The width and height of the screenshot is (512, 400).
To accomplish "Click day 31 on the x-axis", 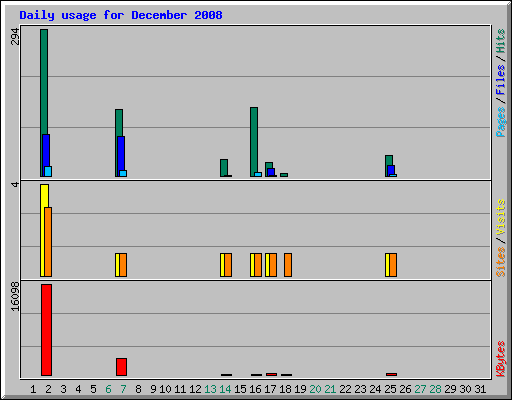I will click(480, 389).
